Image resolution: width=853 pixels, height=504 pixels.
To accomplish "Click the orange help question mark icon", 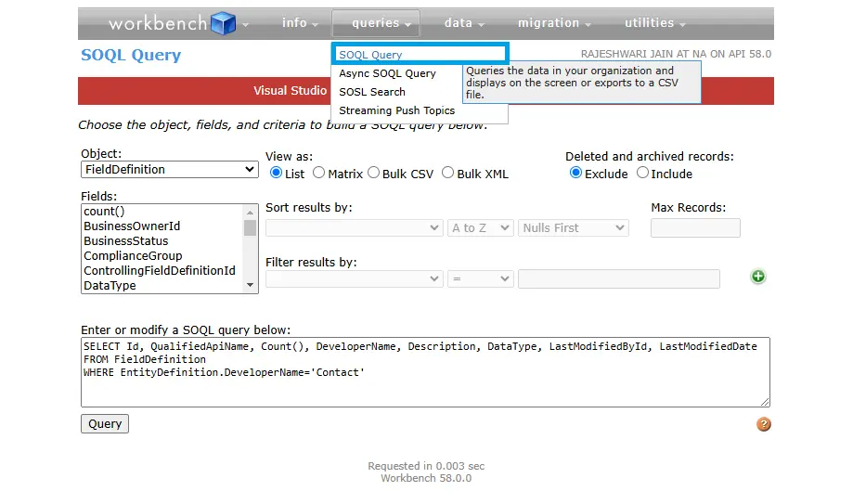I will (764, 424).
